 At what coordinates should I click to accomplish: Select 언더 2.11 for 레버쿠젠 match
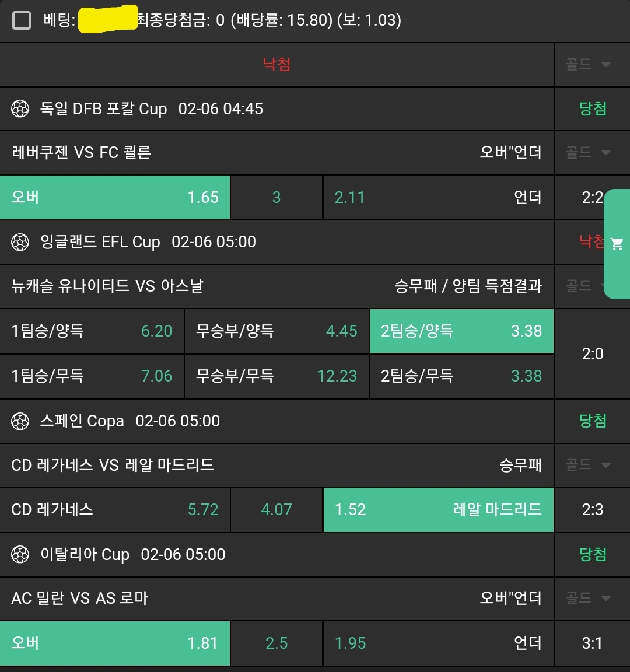438,198
